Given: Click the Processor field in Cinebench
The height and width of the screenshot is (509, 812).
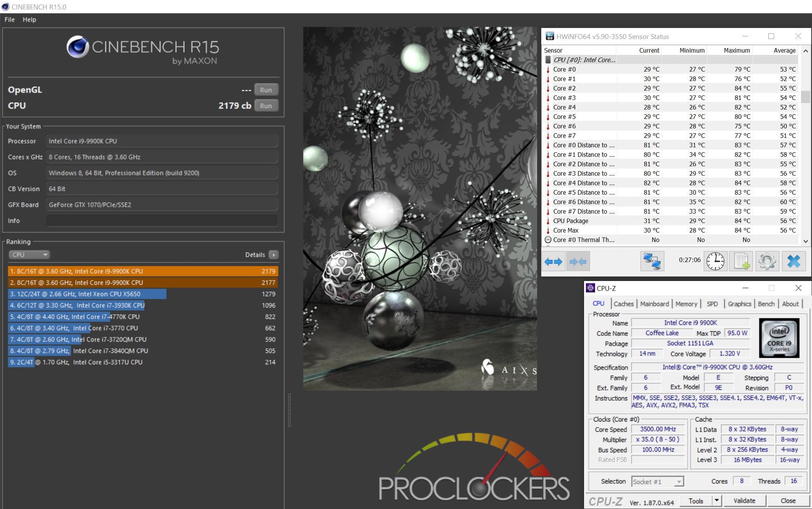Looking at the screenshot, I should pyautogui.click(x=162, y=141).
